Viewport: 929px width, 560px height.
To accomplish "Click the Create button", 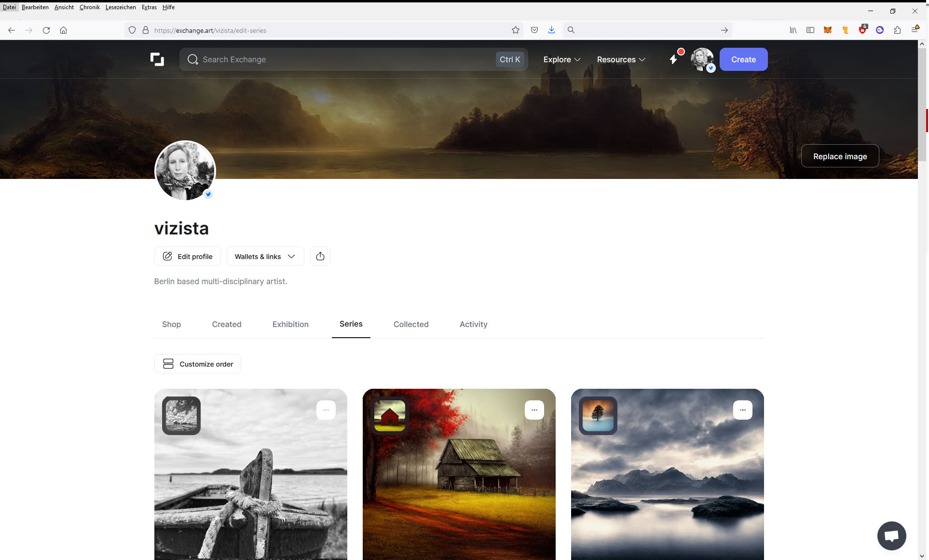I will click(x=744, y=59).
